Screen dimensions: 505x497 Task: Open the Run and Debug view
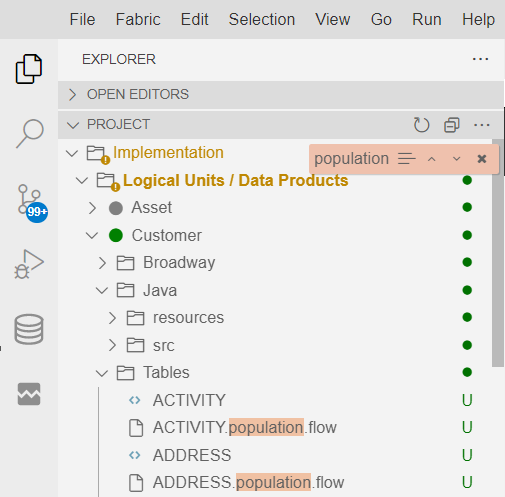(x=29, y=264)
